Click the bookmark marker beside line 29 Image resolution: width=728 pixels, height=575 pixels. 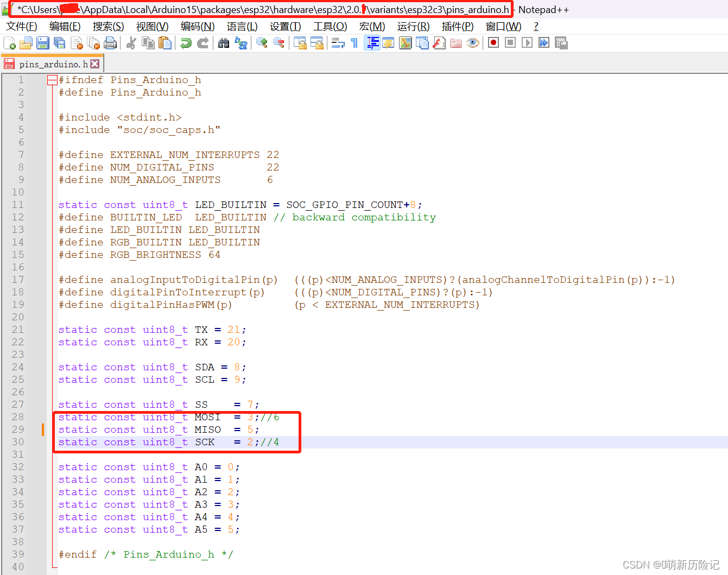click(43, 429)
